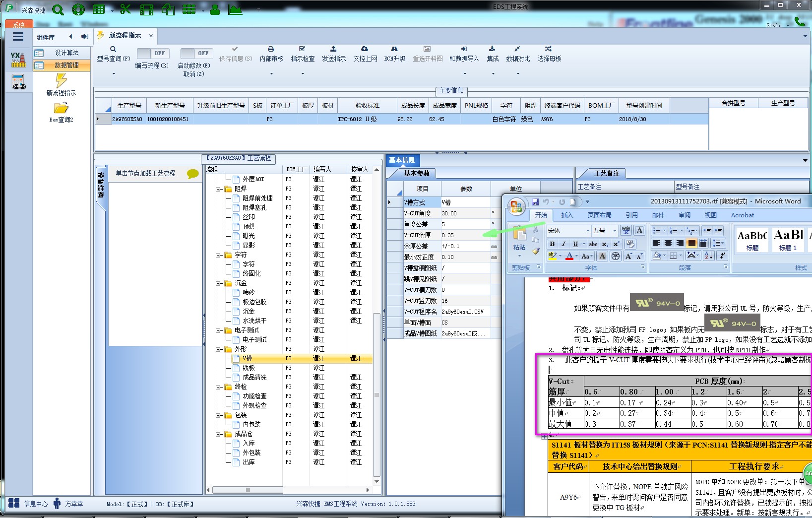812x518 pixels.
Task: Click the magnifier search icon in the title bar
Action: click(58, 9)
